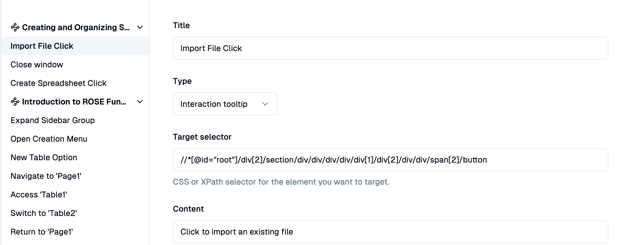
Task: Focus the Target selector XPath field
Action: pos(390,160)
